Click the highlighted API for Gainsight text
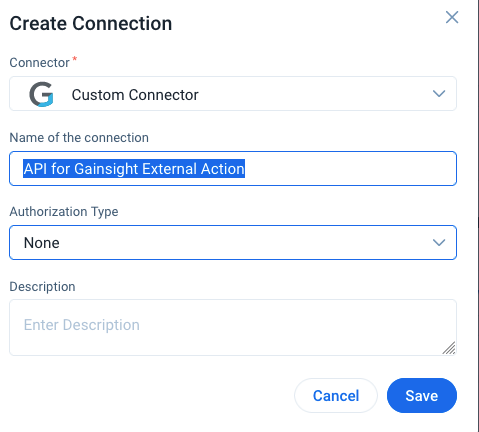 click(x=134, y=169)
